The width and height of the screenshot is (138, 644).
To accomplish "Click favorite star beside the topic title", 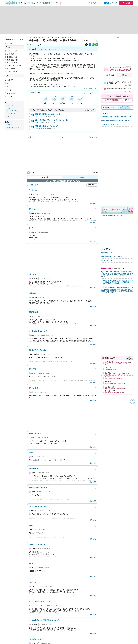I will click(97, 40).
